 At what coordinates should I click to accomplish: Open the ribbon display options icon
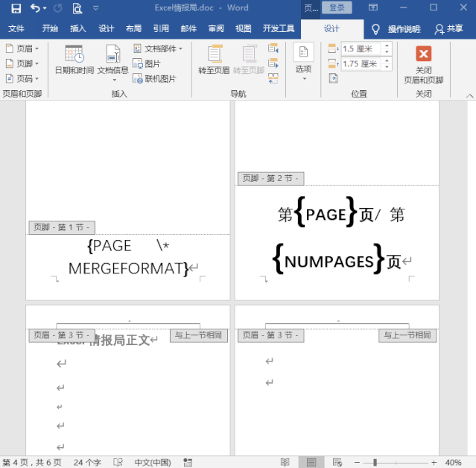click(373, 7)
